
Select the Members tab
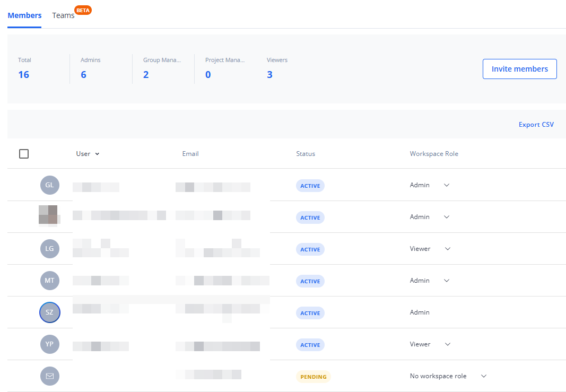(x=24, y=15)
